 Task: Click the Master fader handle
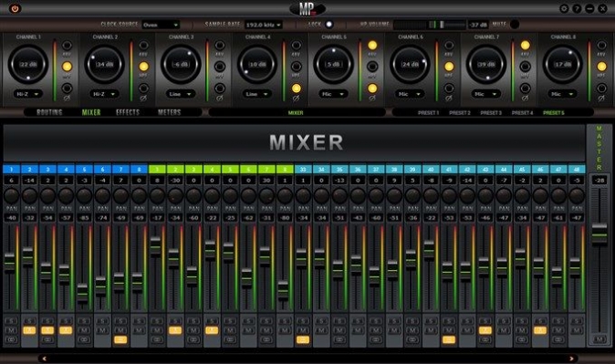pos(599,234)
